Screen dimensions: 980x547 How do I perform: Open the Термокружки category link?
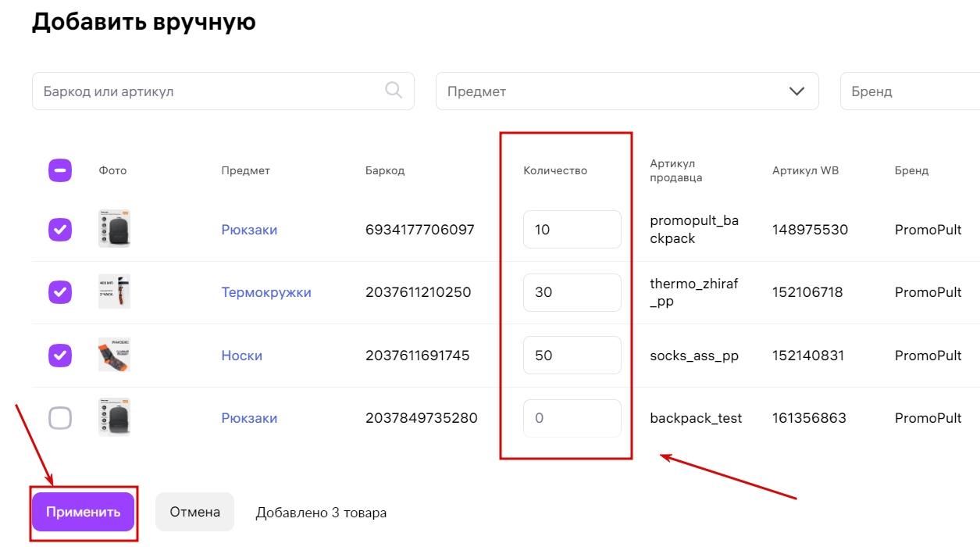pyautogui.click(x=266, y=292)
